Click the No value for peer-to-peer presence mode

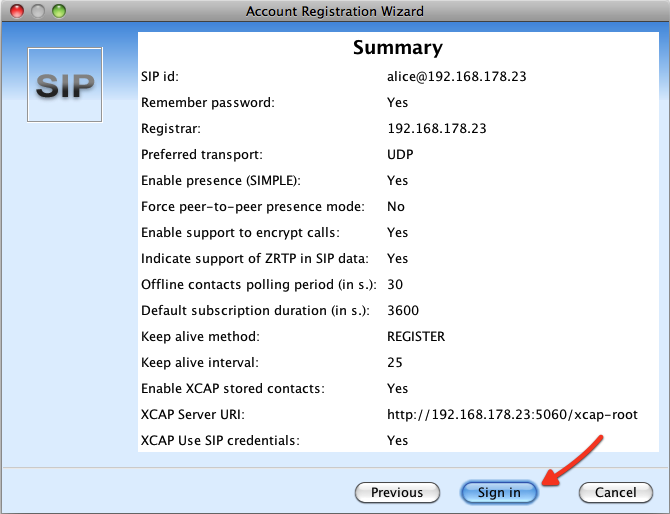pos(396,206)
